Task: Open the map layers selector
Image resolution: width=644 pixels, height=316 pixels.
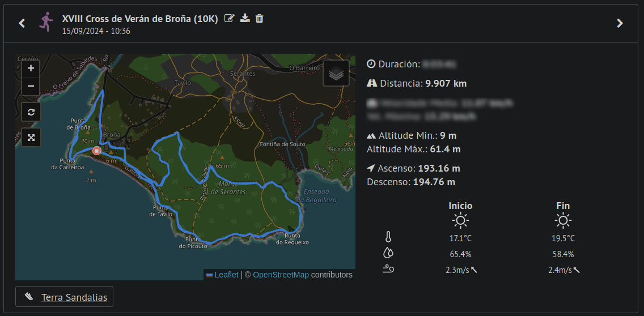Action: [336, 73]
